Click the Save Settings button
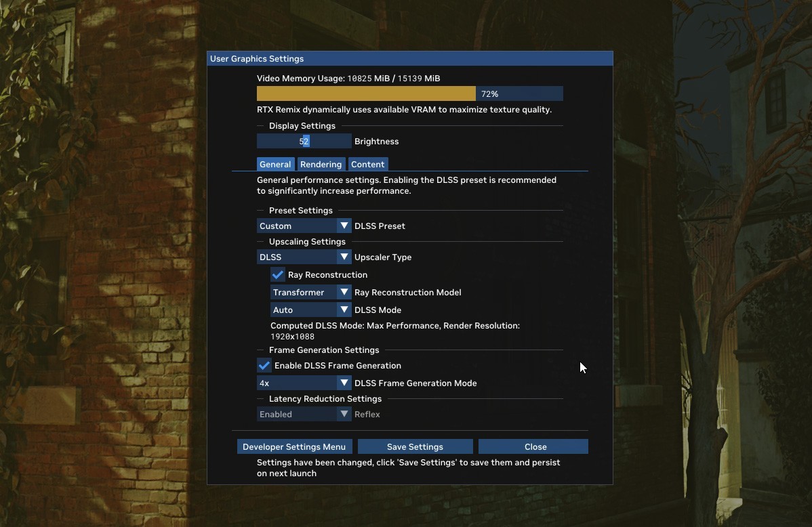Image resolution: width=812 pixels, height=527 pixels. [x=415, y=446]
